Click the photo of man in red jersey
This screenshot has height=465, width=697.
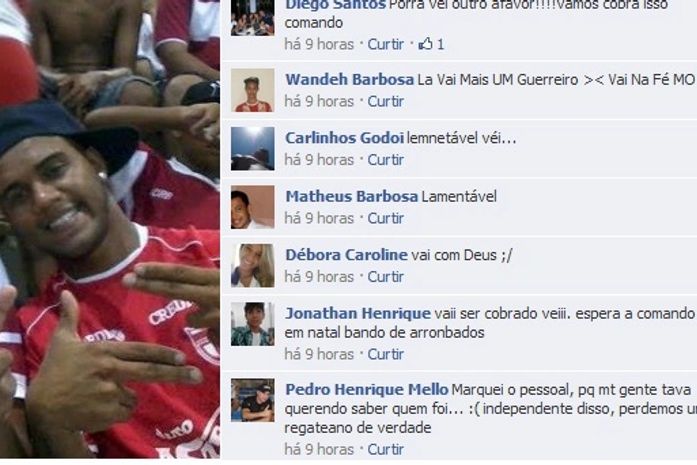(x=110, y=229)
